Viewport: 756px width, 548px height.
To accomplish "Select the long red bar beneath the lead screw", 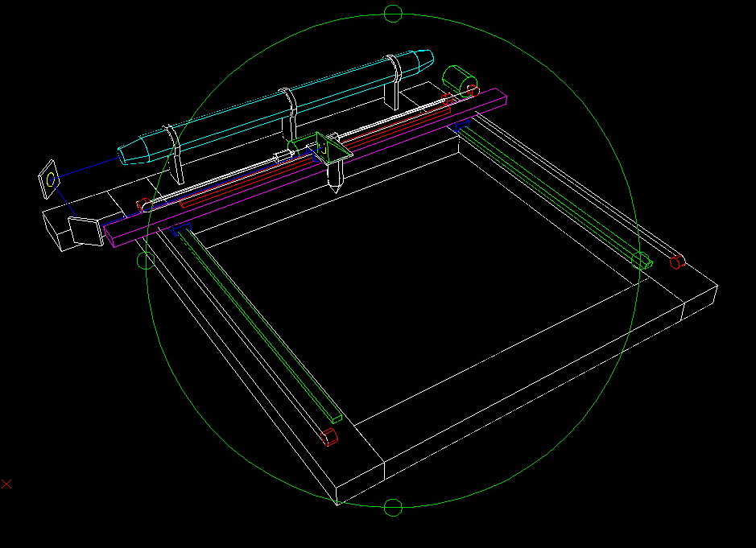I will click(x=316, y=157).
